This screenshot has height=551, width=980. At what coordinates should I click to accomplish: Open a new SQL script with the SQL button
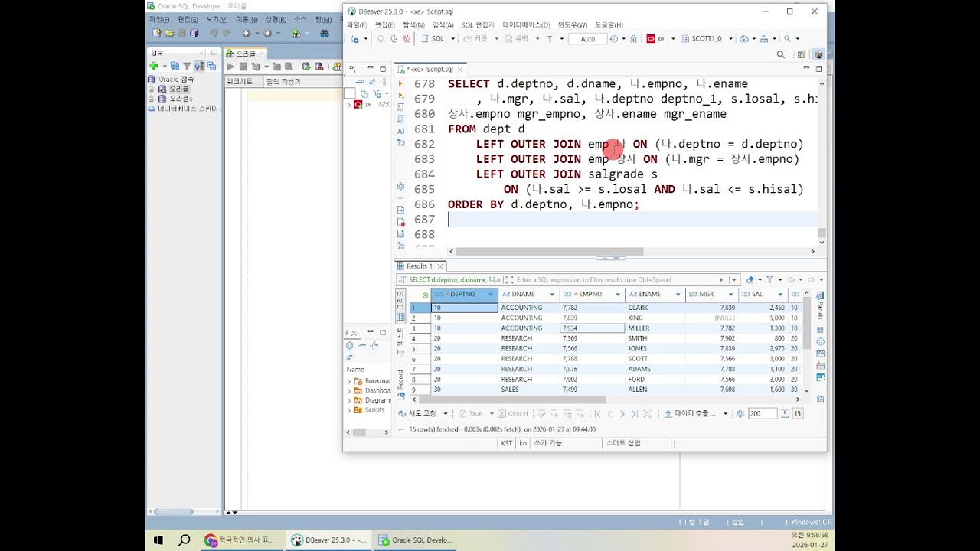[433, 38]
